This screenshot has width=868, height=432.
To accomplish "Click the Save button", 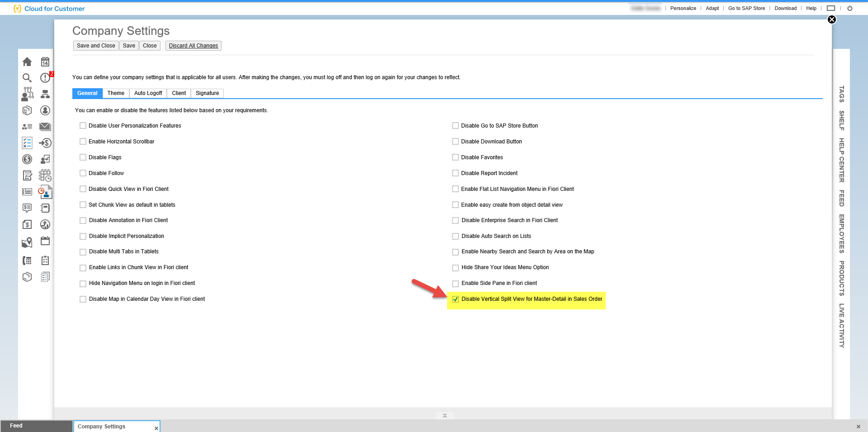I will tap(129, 46).
